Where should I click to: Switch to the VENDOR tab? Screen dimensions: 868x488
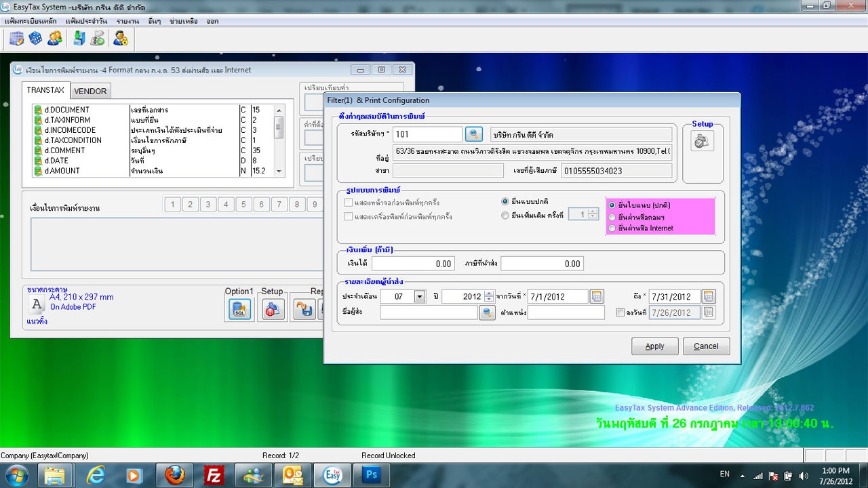point(90,91)
